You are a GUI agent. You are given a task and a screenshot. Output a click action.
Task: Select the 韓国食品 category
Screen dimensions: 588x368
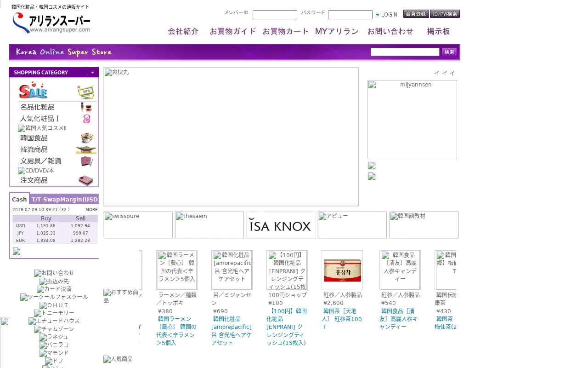pos(57,138)
